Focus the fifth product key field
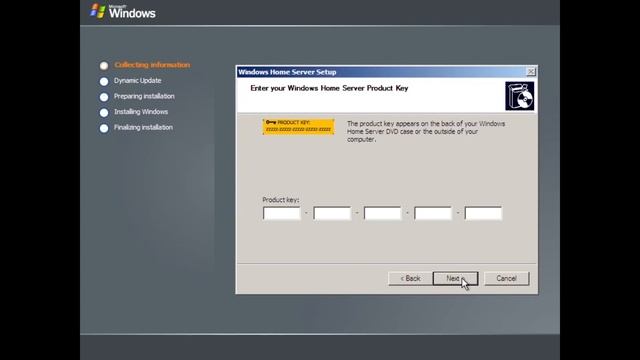This screenshot has height=360, width=640. [483, 213]
